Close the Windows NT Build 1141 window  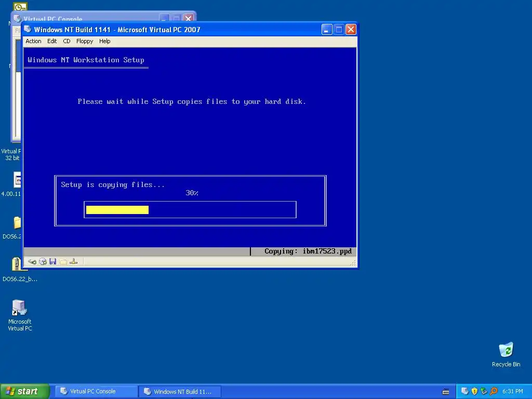[x=351, y=30]
